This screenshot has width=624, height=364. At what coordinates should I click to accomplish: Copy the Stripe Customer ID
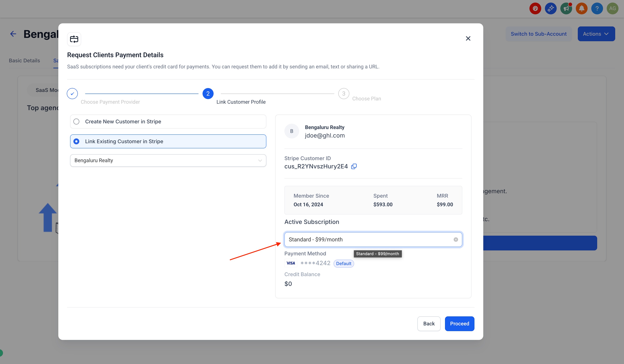tap(354, 166)
